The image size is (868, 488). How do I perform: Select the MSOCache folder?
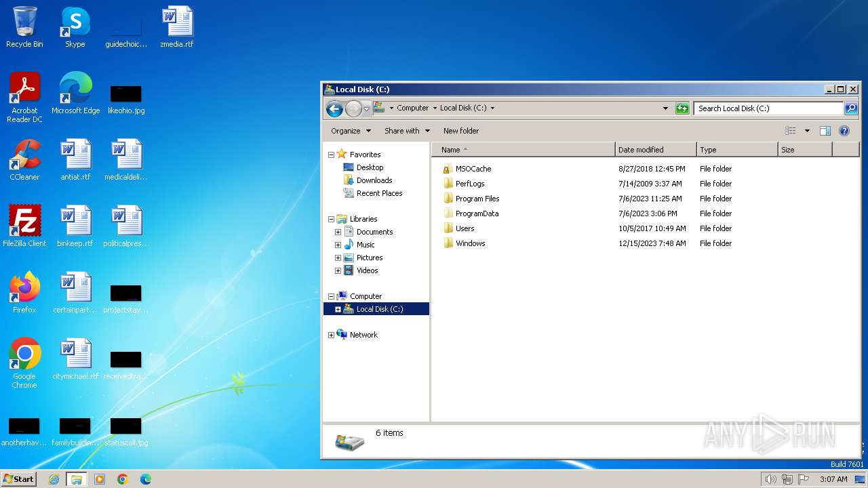[473, 169]
